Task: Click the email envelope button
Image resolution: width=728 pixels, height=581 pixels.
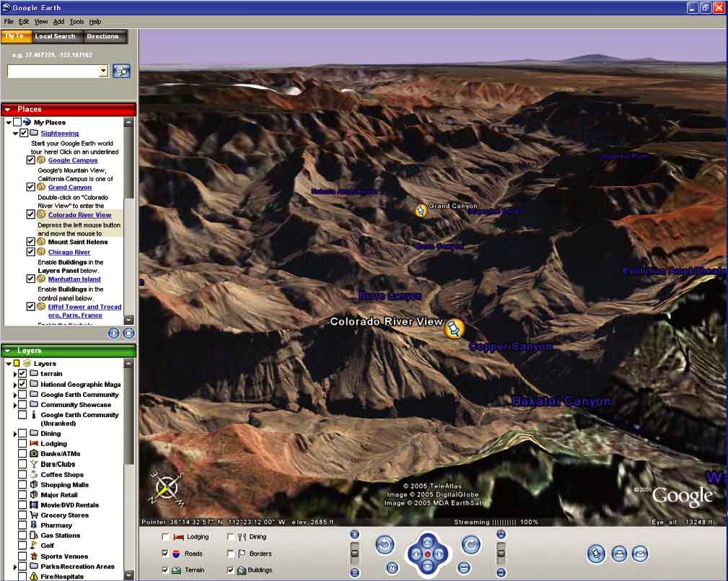Action: coord(640,554)
